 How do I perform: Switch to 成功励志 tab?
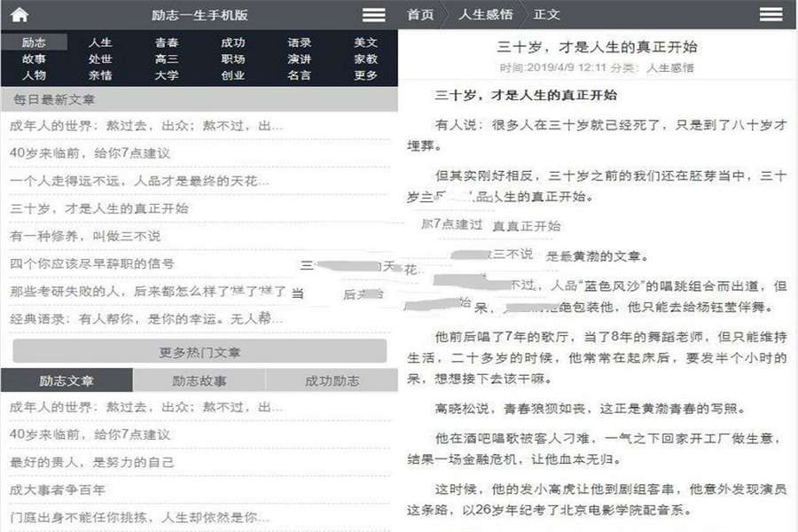click(x=332, y=380)
